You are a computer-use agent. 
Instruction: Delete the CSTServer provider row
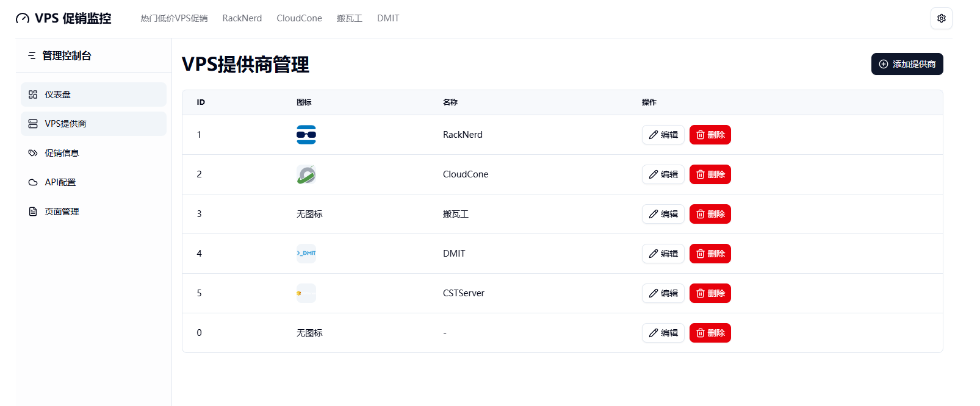point(710,293)
